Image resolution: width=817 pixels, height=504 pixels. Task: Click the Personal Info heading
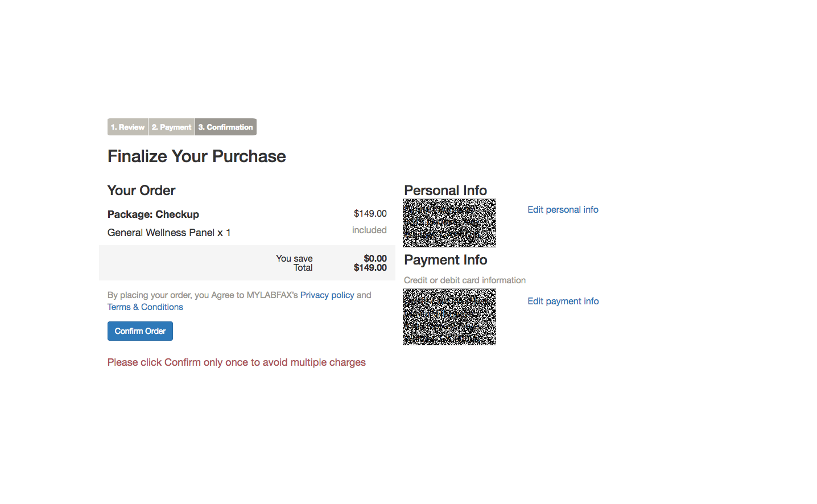[445, 191]
